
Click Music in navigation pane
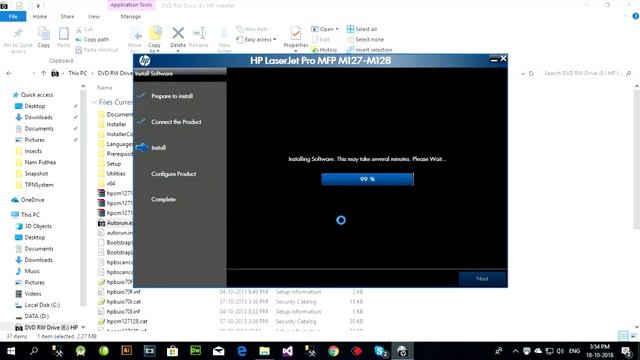pos(32,271)
